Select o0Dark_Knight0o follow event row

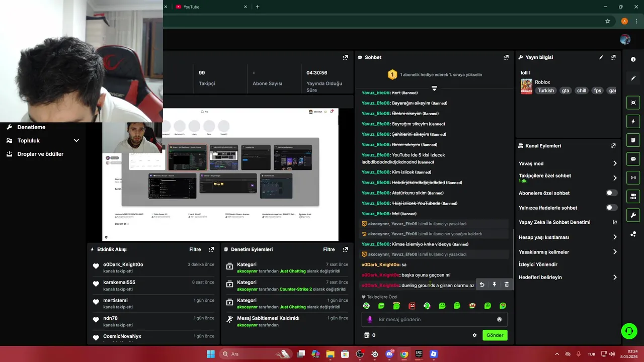tap(153, 267)
